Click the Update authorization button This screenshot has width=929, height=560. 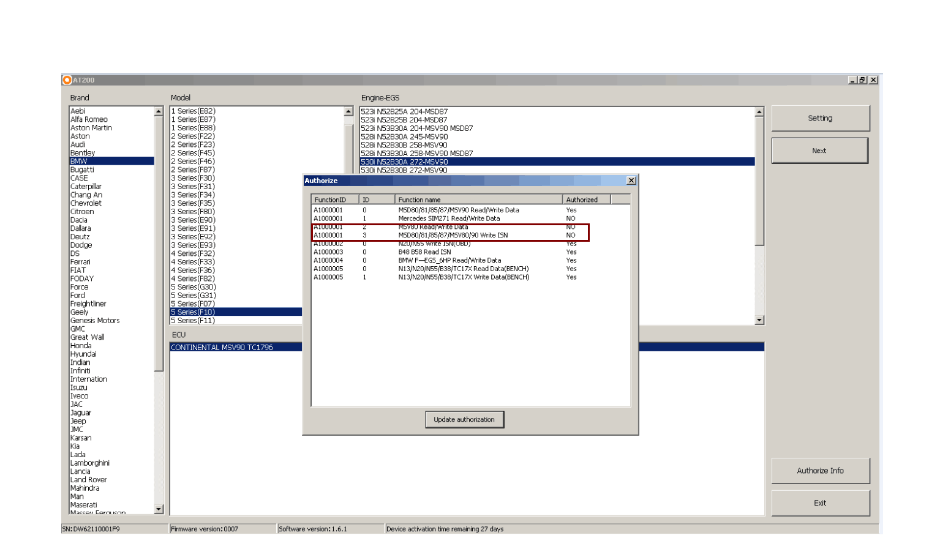464,419
